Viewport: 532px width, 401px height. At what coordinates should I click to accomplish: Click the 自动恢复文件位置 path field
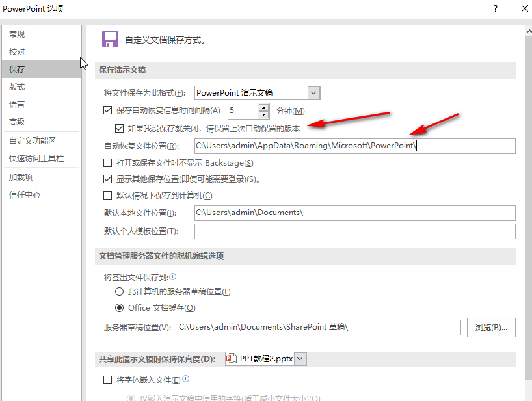(354, 146)
